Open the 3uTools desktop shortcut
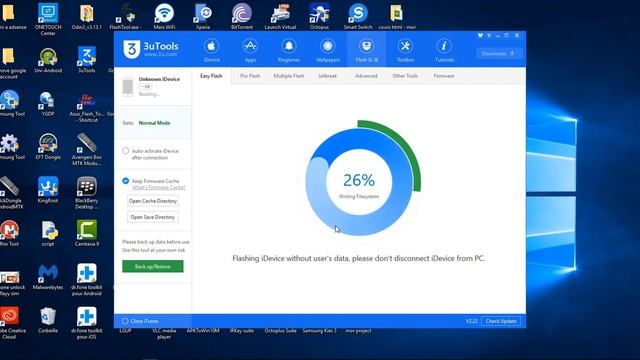The height and width of the screenshot is (360, 640). point(87,60)
